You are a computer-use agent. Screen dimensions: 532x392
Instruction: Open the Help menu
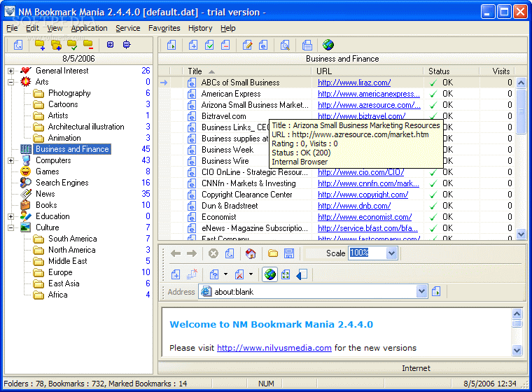[x=228, y=28]
